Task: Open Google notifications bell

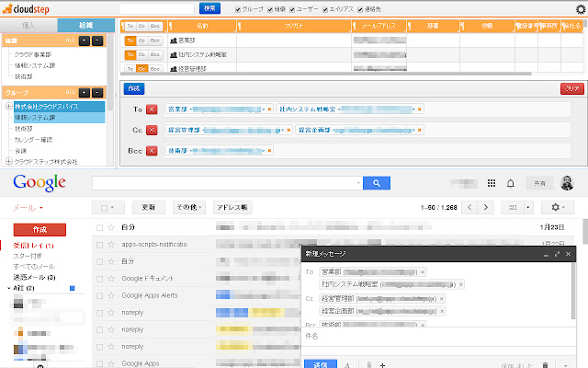Action: point(511,183)
